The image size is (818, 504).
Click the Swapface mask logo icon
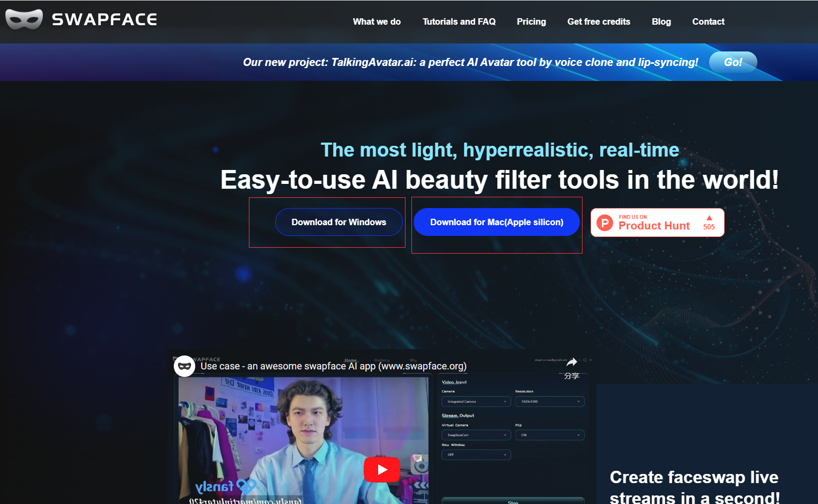click(x=24, y=19)
